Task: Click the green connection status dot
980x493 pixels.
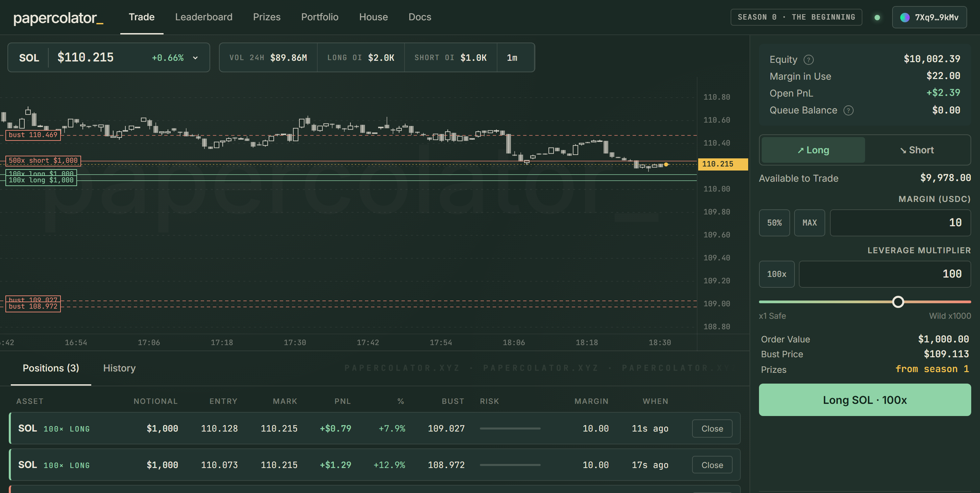Action: point(877,17)
